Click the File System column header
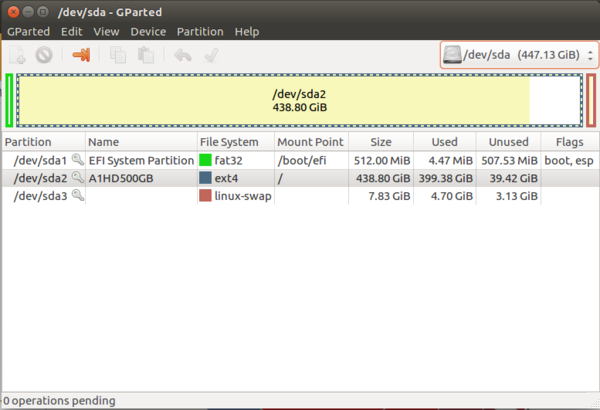The width and height of the screenshot is (600, 410). pos(236,142)
